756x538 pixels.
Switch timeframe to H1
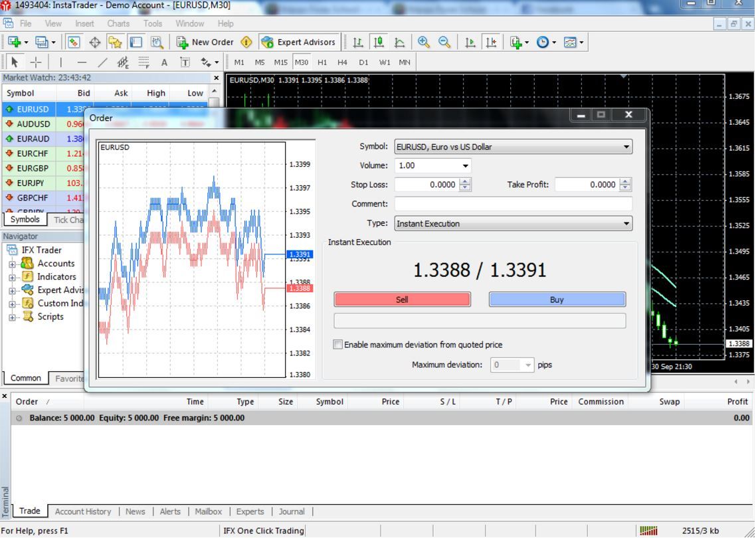coord(322,62)
